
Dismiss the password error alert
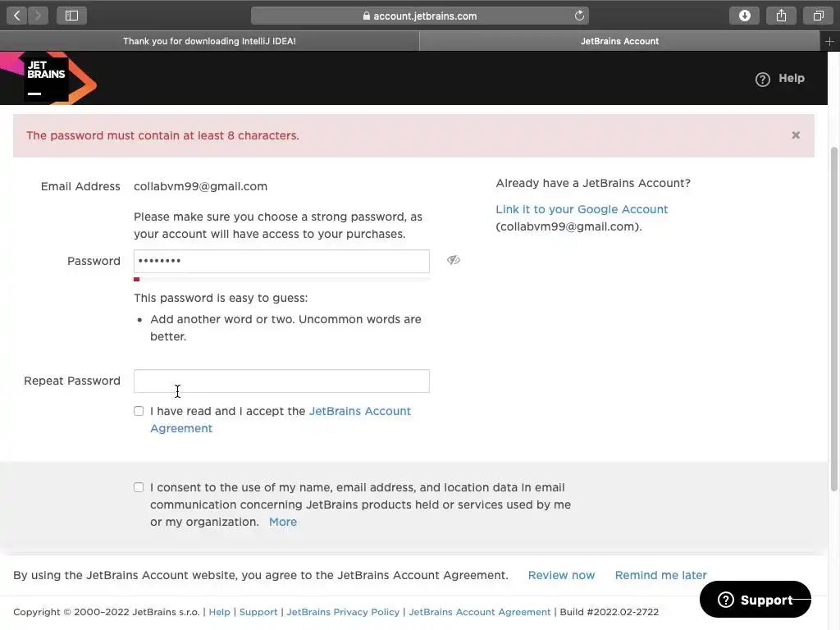(796, 135)
